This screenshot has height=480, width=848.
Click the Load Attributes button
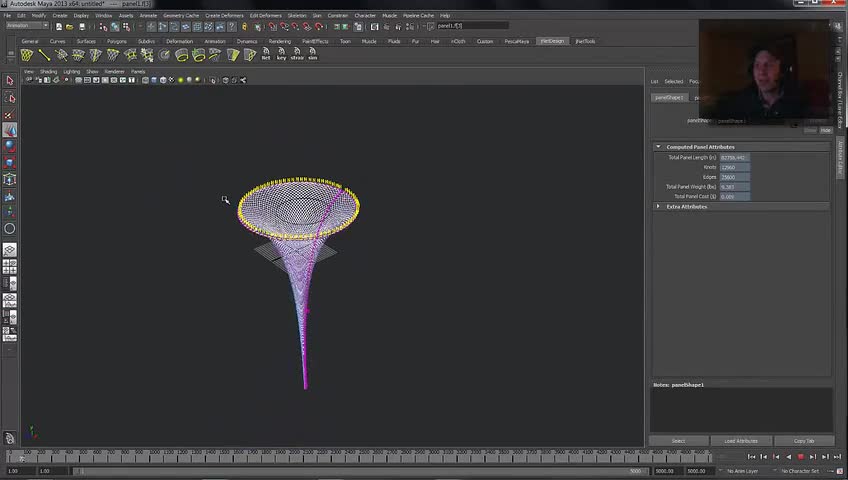coord(740,441)
